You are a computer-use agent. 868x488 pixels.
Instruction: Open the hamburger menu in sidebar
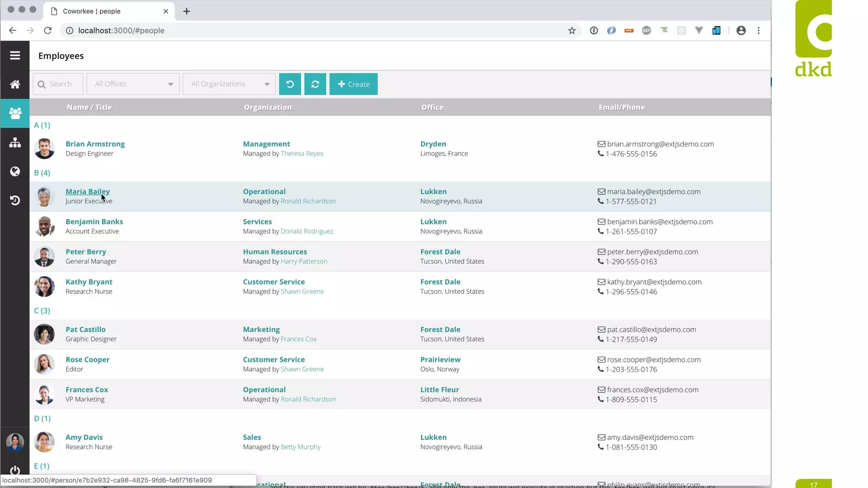tap(15, 55)
